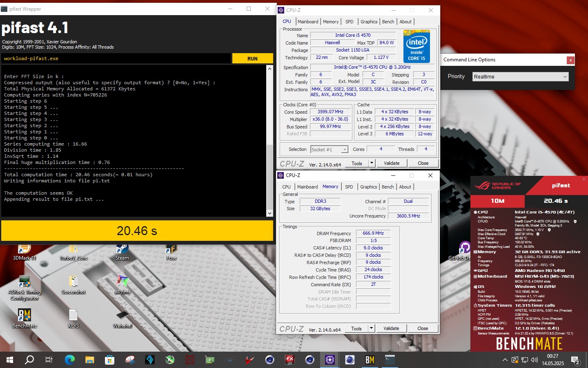Click the volume speaker tray icon
588x368 pixels.
pos(535,360)
